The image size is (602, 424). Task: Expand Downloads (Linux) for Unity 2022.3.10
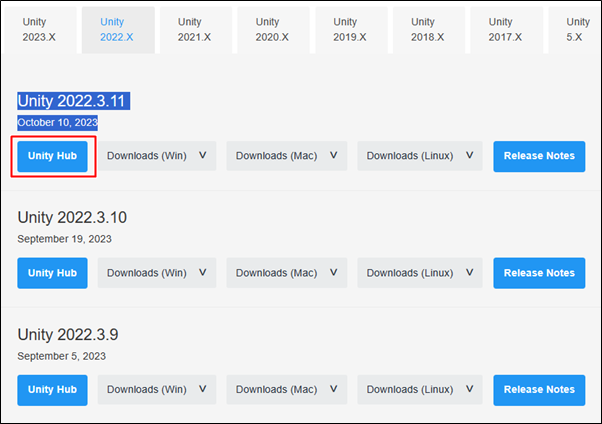tap(420, 273)
